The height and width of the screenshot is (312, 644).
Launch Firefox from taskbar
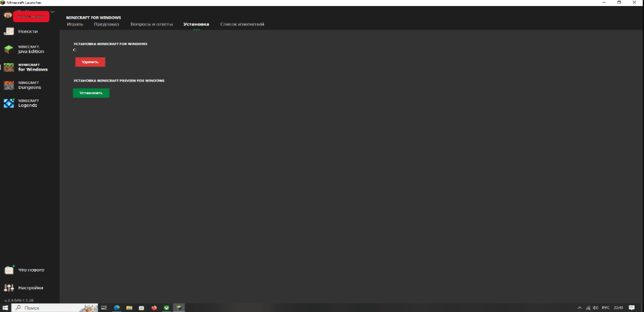coord(154,307)
